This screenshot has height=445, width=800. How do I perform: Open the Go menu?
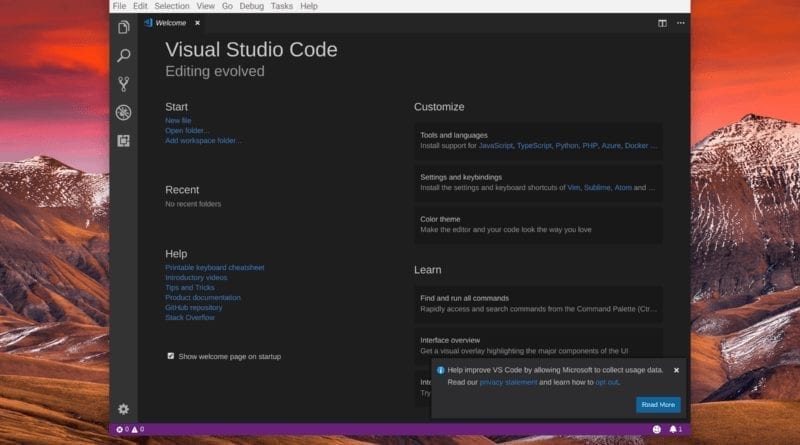click(x=228, y=6)
